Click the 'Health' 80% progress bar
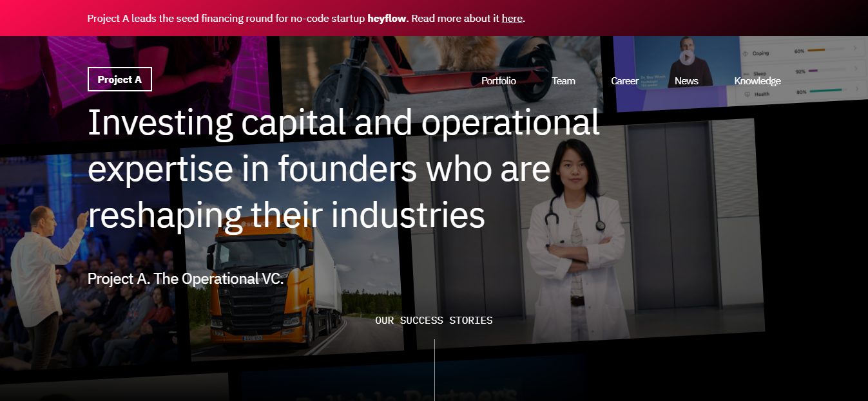This screenshot has height=401, width=868. pos(827,91)
